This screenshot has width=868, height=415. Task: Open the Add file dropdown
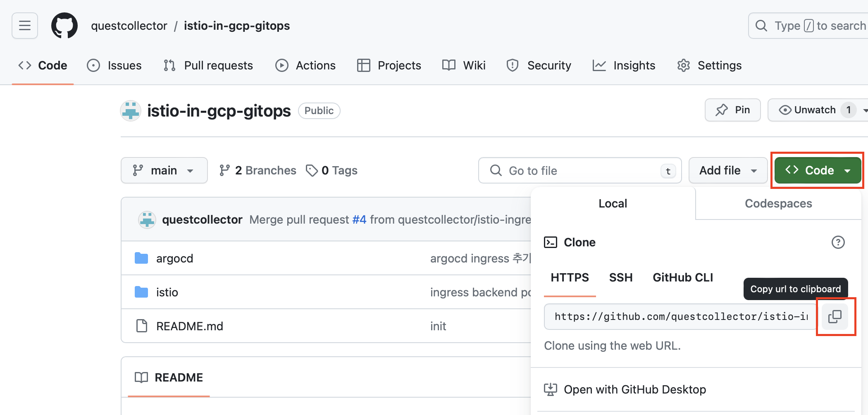[x=727, y=170]
